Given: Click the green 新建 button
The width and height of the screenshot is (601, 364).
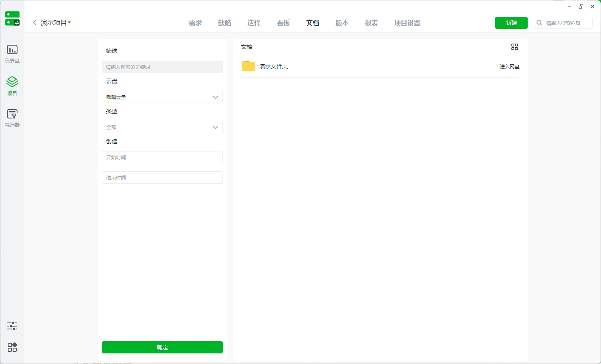Looking at the screenshot, I should (511, 23).
